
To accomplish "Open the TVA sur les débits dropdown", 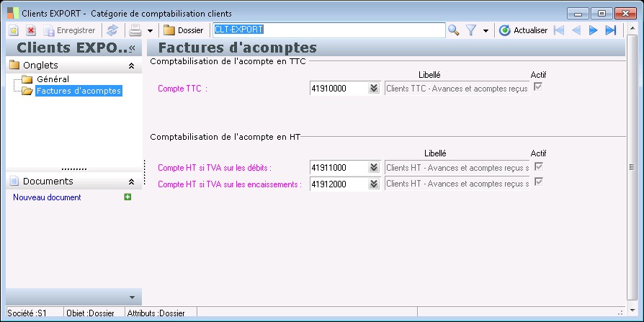I will pos(374,168).
